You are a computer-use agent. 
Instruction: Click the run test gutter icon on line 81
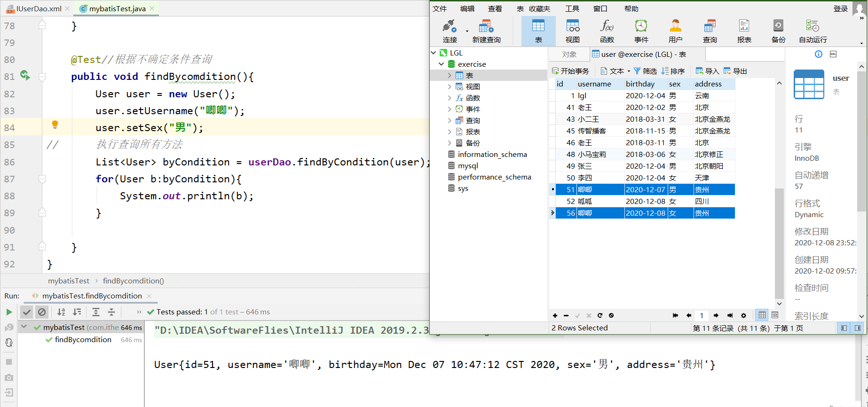tap(25, 75)
